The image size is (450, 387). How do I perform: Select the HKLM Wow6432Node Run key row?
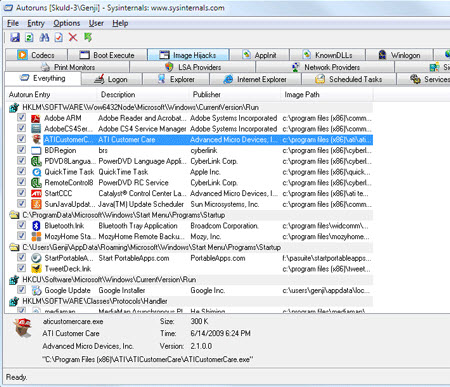tap(189, 108)
